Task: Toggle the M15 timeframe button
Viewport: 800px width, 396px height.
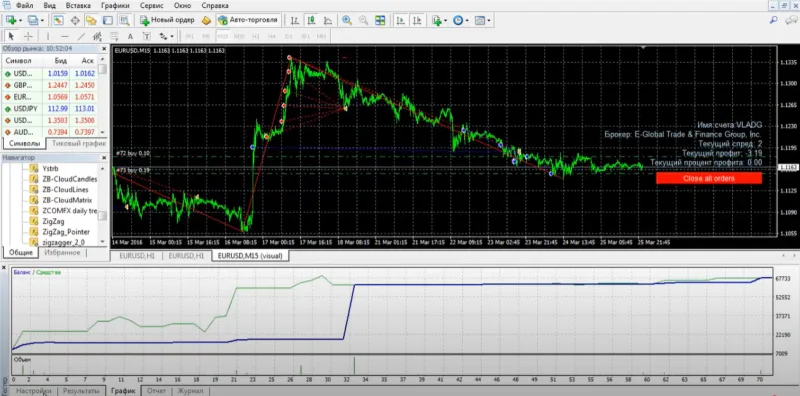Action: (x=222, y=36)
